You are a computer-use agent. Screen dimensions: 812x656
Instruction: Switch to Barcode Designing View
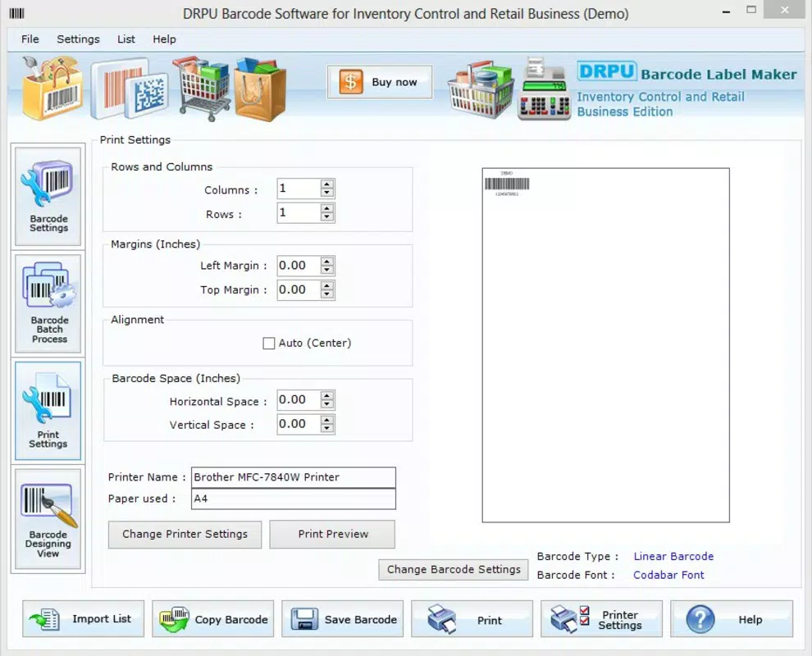coord(48,519)
